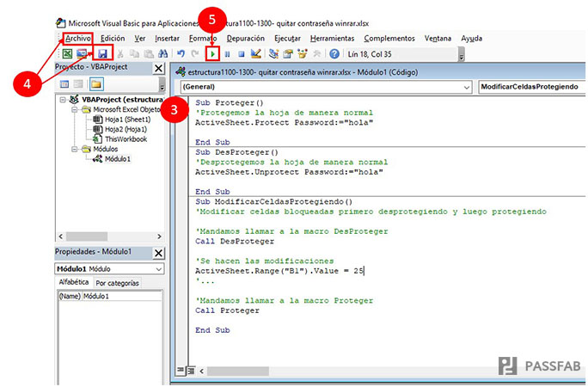Expand the Project panel toolbar options handle
Viewport: 588px width, 387px height.
[162, 85]
